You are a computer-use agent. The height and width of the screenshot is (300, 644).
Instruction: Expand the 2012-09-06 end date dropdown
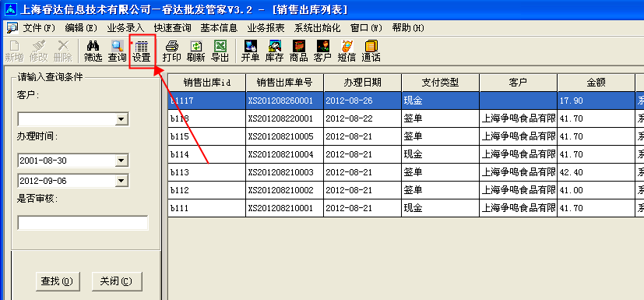(x=121, y=181)
